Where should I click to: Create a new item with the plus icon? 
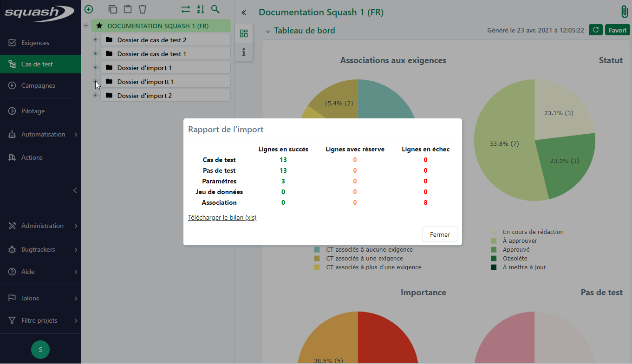click(88, 9)
